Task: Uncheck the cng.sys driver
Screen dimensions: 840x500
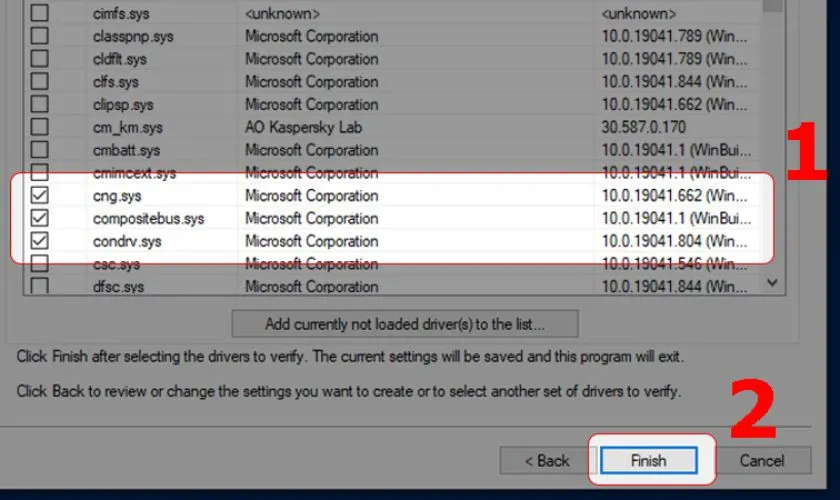Action: [x=40, y=196]
